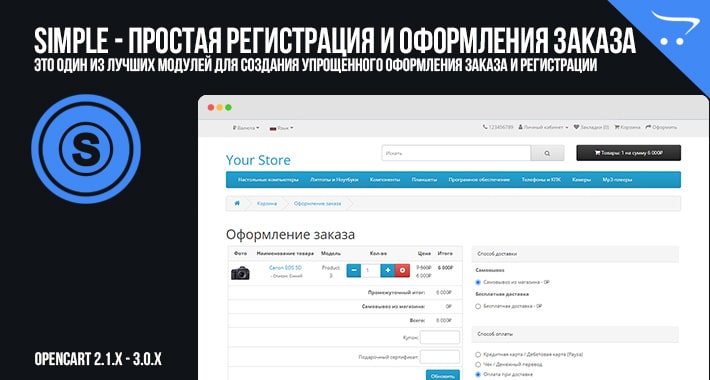Viewport: 710px width, 380px height.
Task: Open Mp3-плееры menu category
Action: (x=617, y=180)
